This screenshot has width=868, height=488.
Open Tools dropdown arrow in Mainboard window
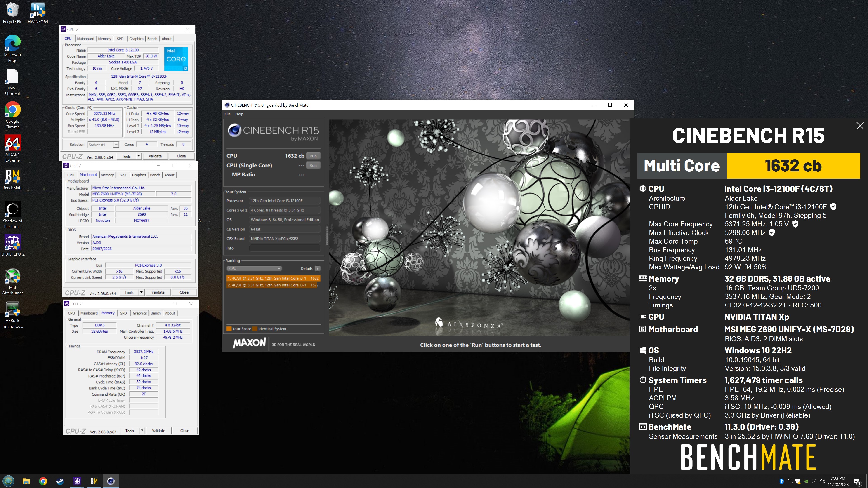[x=141, y=292]
